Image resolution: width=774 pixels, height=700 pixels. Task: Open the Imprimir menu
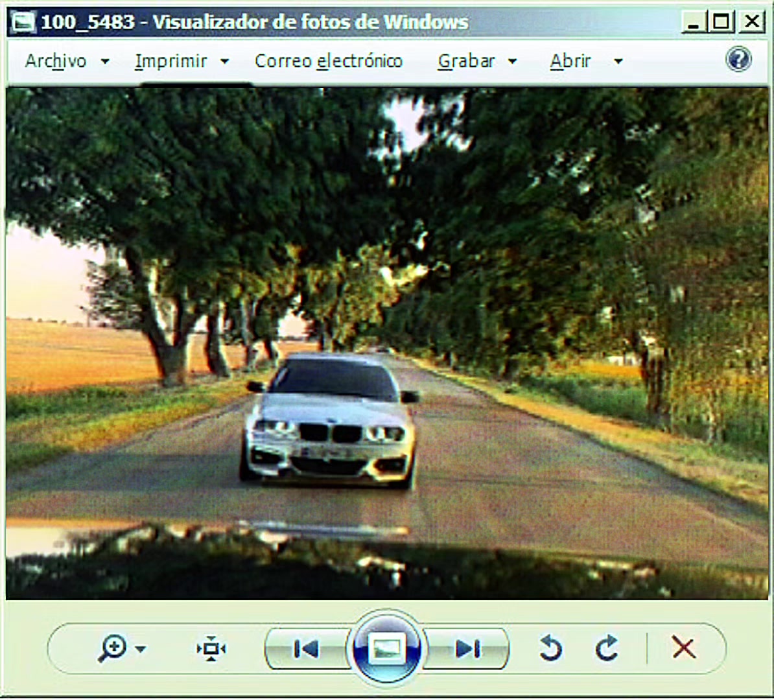170,61
